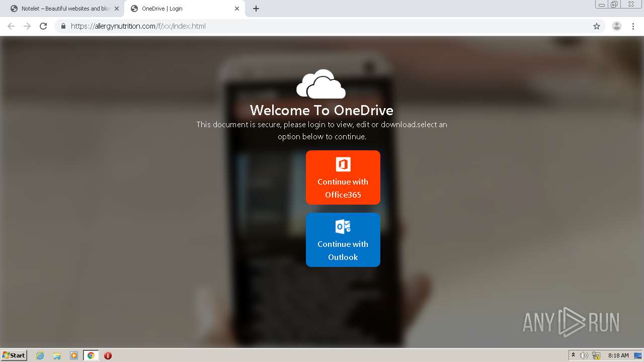Open the Chrome profile avatar icon
The height and width of the screenshot is (362, 644).
(x=617, y=26)
